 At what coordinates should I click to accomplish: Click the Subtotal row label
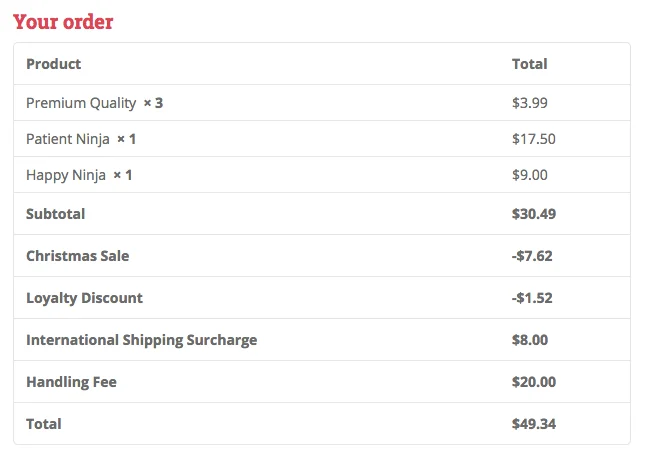tap(56, 214)
